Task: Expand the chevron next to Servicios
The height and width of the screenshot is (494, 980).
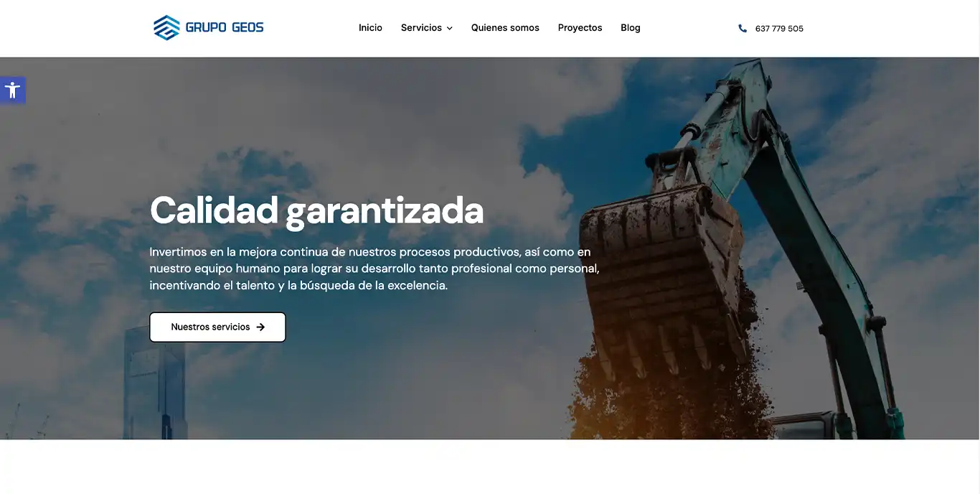Action: (x=450, y=29)
